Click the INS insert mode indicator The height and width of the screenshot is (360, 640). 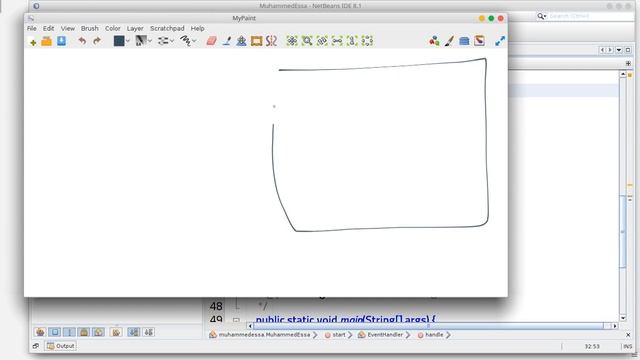click(x=627, y=346)
